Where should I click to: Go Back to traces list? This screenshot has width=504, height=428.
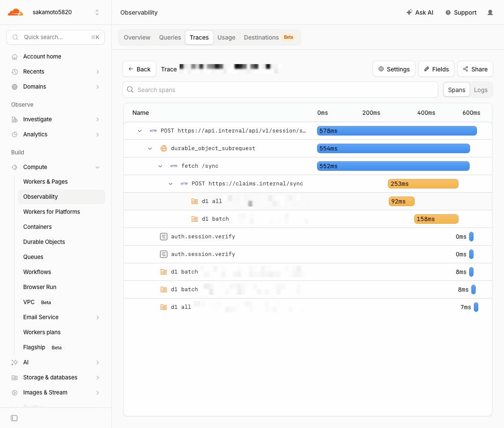tap(140, 69)
